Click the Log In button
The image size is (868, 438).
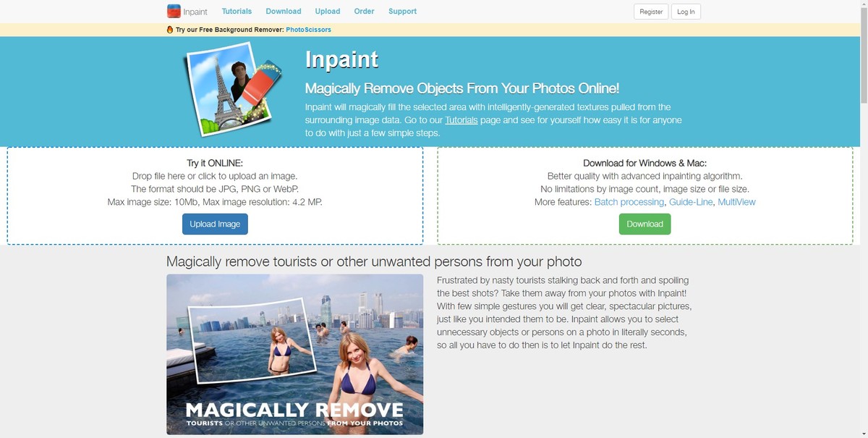click(686, 12)
